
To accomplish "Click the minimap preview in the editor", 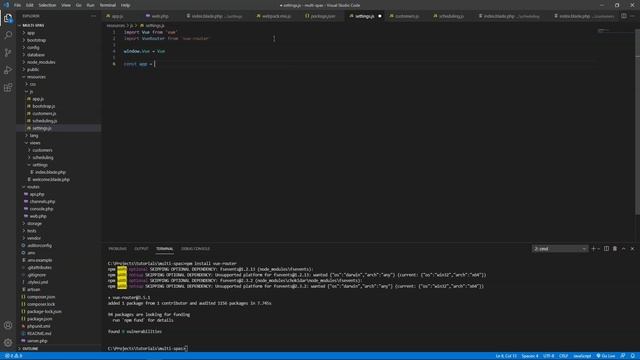I will point(603,31).
